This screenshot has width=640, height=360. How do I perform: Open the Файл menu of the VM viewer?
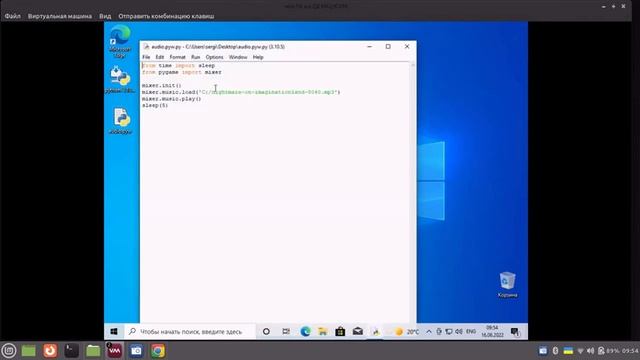click(13, 16)
